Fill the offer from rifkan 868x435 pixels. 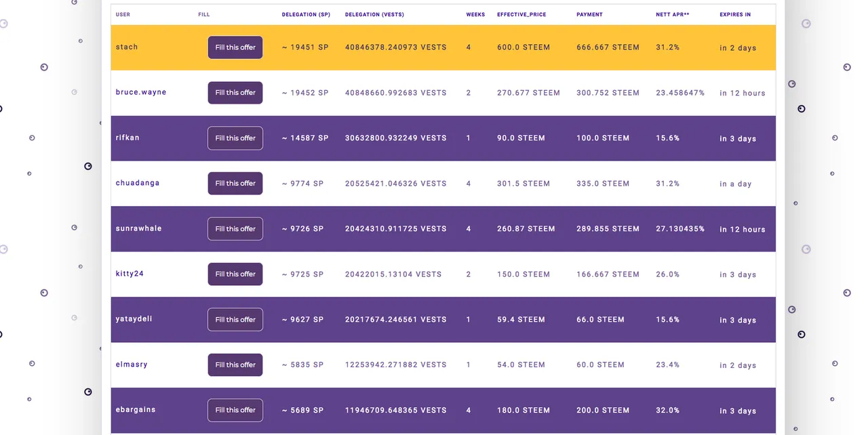(235, 138)
